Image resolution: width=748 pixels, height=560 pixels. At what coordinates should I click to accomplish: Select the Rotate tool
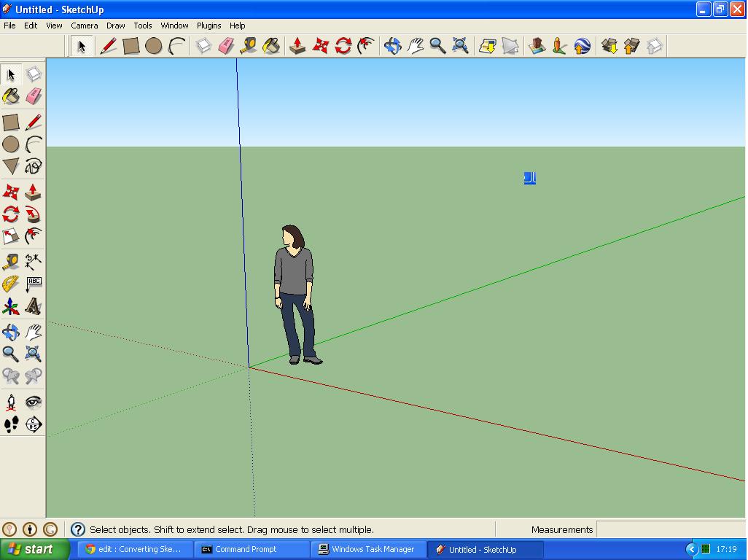pyautogui.click(x=342, y=45)
